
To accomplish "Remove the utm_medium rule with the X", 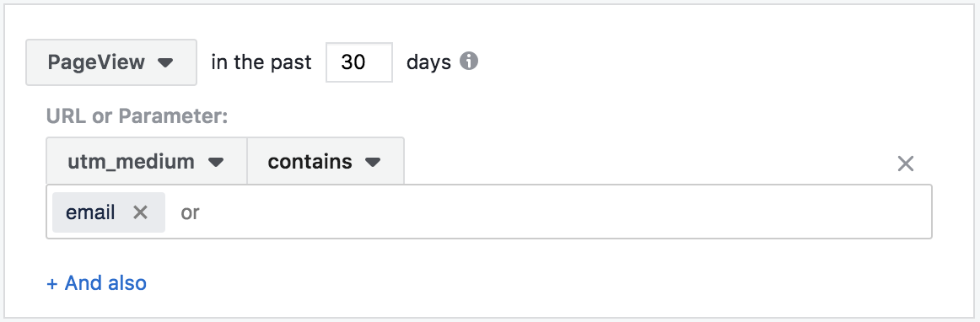I will (x=906, y=164).
